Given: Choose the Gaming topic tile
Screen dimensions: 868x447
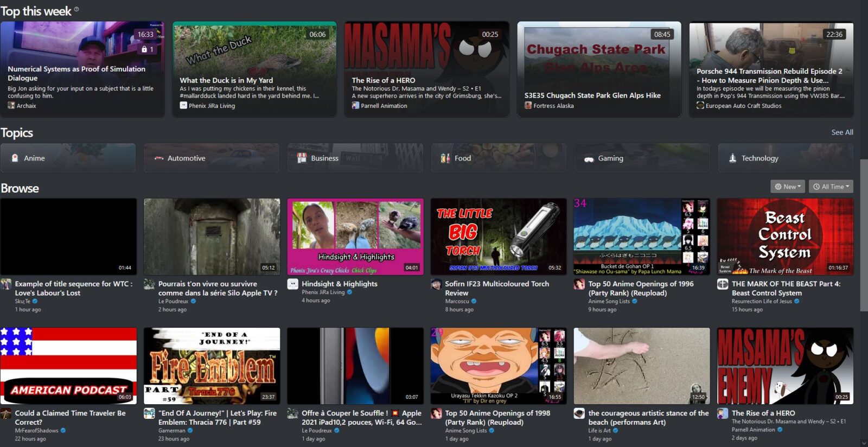Looking at the screenshot, I should pyautogui.click(x=642, y=158).
